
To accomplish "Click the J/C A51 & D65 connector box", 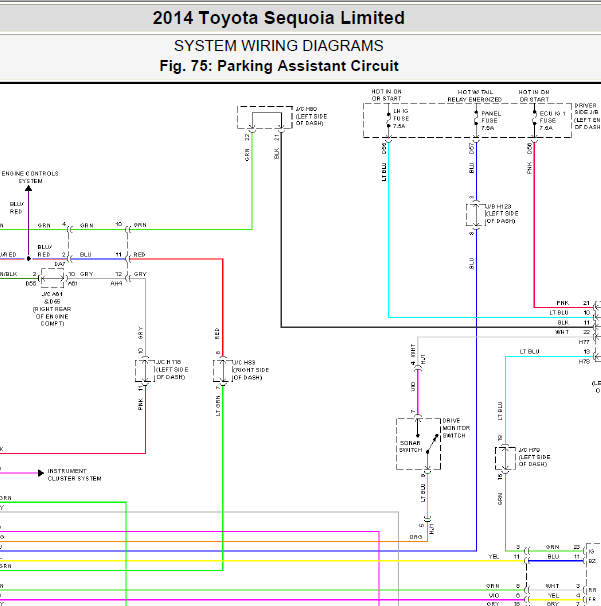I will [x=53, y=278].
